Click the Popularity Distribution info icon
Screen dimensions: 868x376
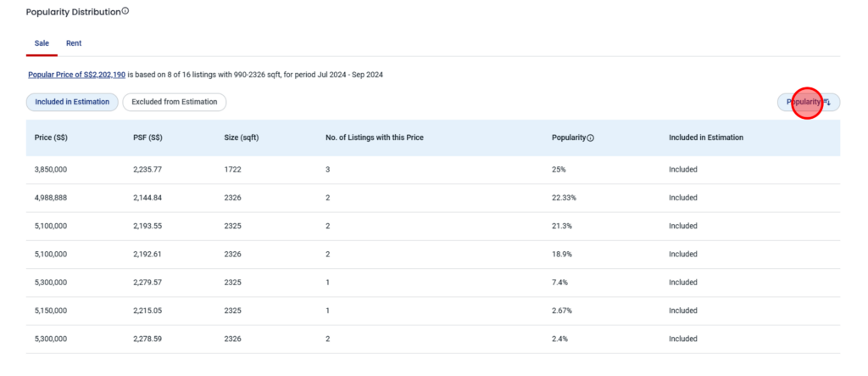[x=125, y=12]
